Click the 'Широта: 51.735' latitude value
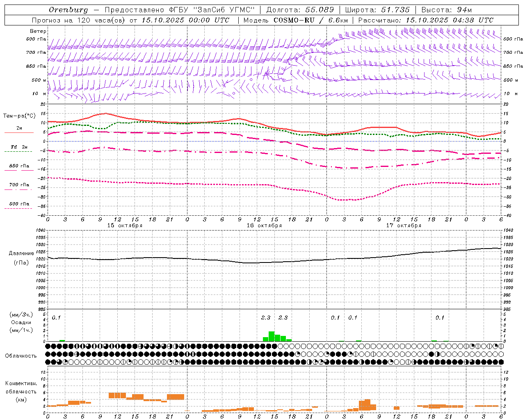525x420 pixels. pos(377,10)
